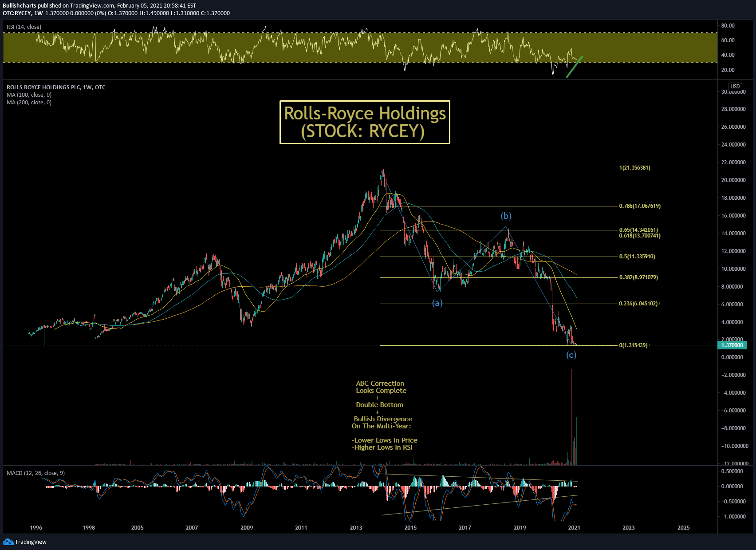
Task: Click the MACD (12, 26, close, 9) label
Action: pyautogui.click(x=35, y=473)
